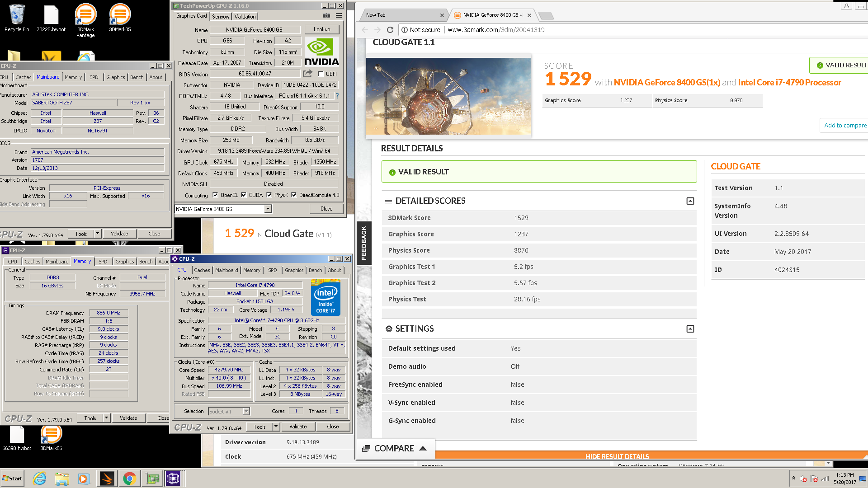Switch to the Validation tab in GPU-Z

click(x=245, y=16)
